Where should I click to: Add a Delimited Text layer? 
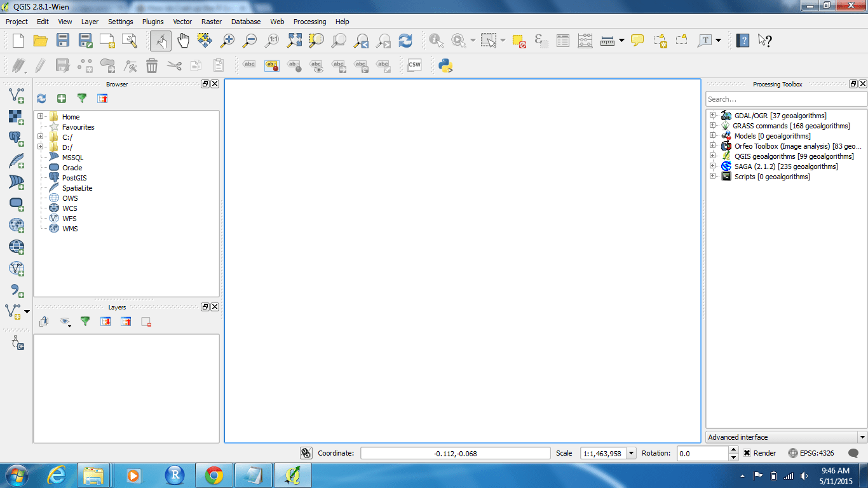16,289
